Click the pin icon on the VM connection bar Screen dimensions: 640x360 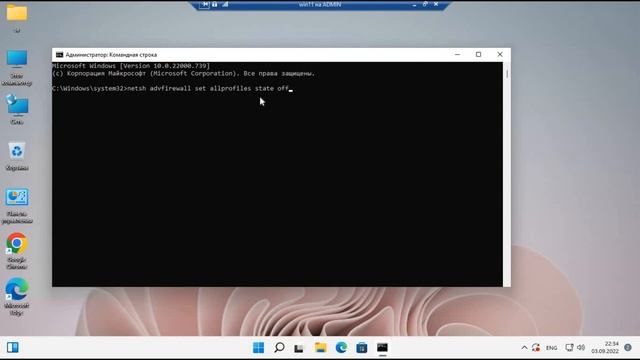[x=205, y=4]
